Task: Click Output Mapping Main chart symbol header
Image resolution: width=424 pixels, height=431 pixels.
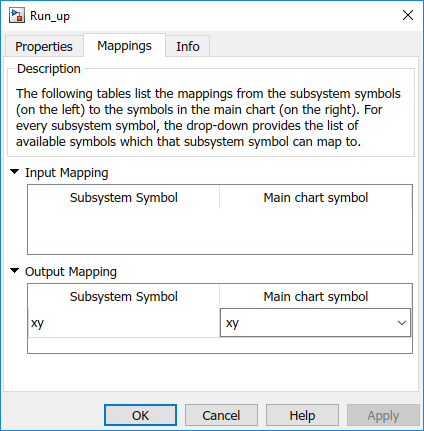Action: tap(316, 296)
